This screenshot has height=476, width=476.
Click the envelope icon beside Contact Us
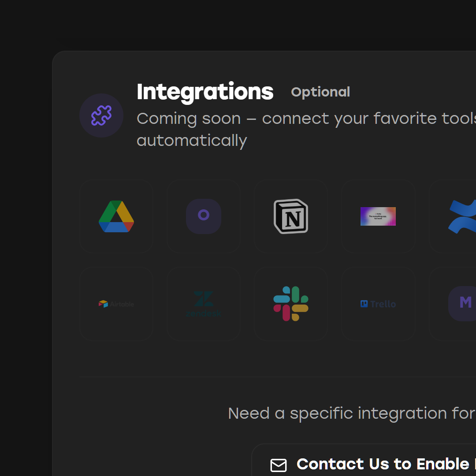279,465
